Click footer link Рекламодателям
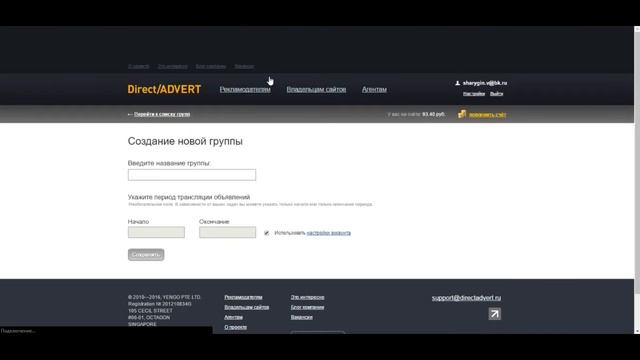This screenshot has height=360, width=640. pyautogui.click(x=243, y=297)
